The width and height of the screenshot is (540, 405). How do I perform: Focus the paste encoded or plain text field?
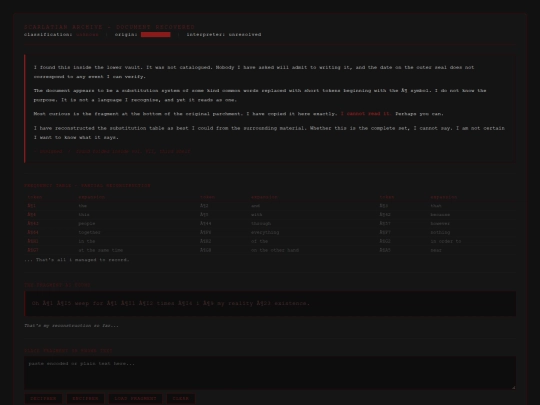[270, 373]
